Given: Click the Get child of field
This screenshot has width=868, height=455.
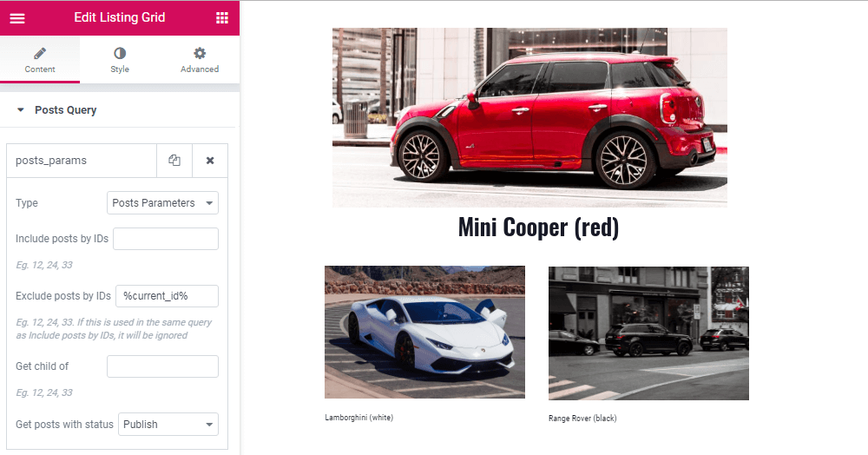Looking at the screenshot, I should point(163,366).
